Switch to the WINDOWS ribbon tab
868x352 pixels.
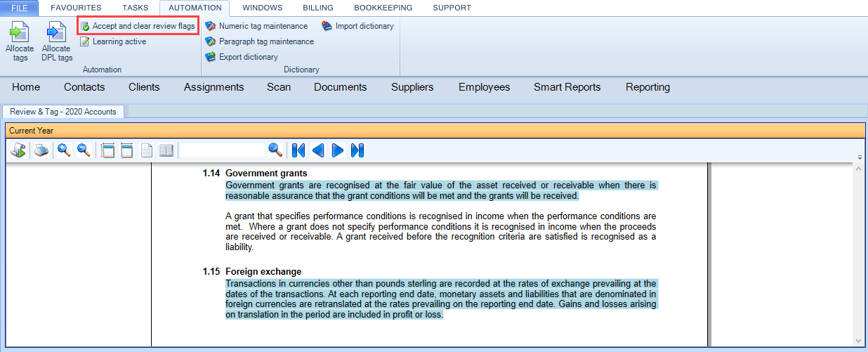[x=262, y=8]
